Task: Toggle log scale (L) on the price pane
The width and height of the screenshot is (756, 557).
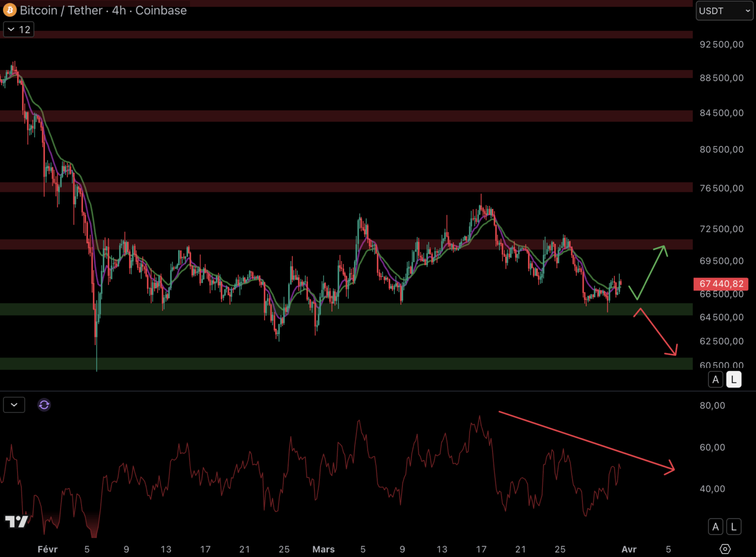Action: point(733,380)
